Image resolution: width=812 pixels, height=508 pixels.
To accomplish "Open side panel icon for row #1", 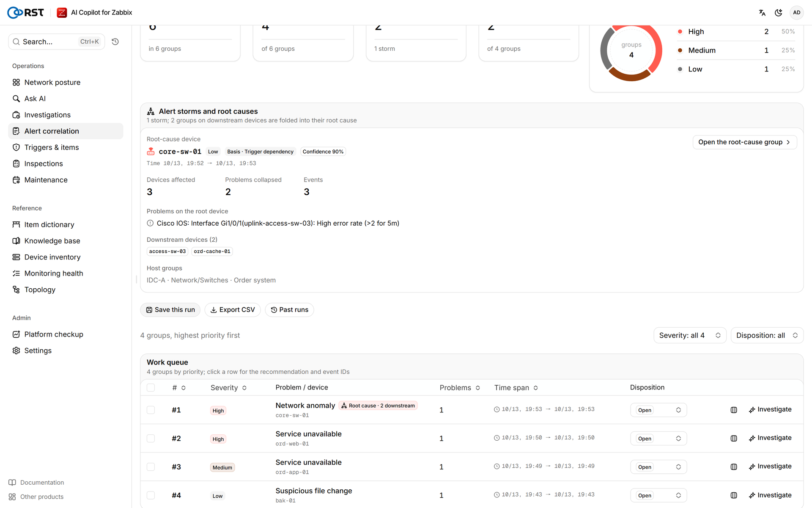I will [x=734, y=410].
